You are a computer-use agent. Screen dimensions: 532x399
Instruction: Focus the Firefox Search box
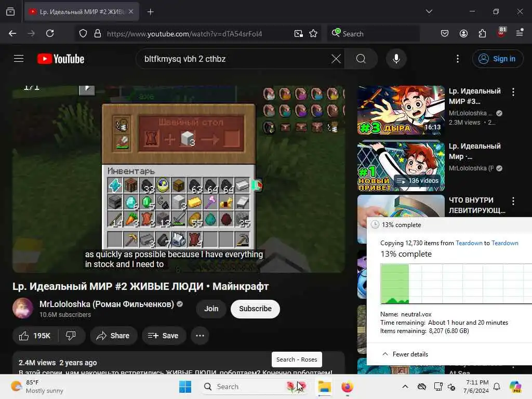pos(373,33)
